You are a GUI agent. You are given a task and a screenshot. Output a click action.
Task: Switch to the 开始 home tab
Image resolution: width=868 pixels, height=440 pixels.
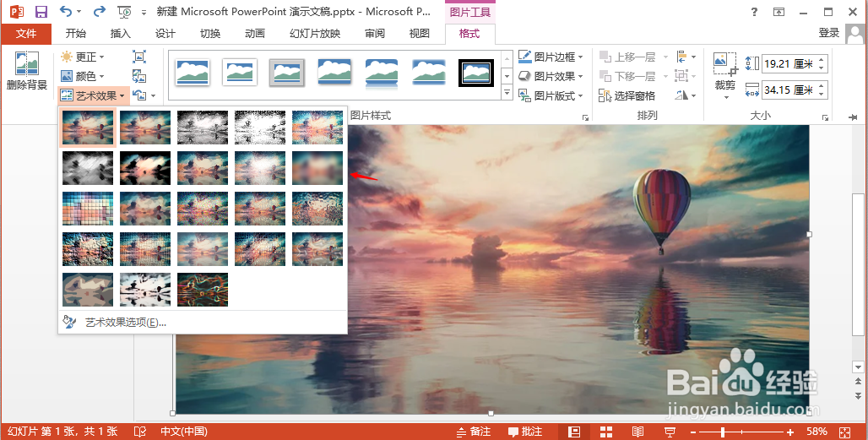click(76, 34)
